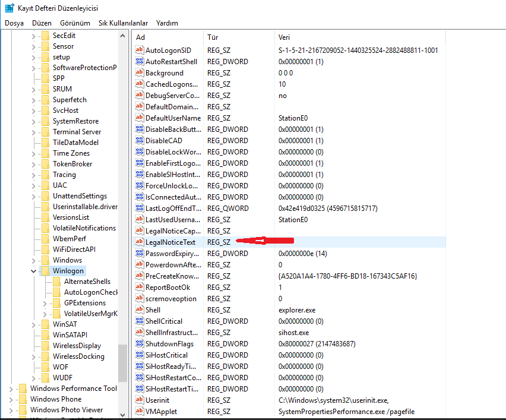Click the DWORD icon beside ForceUnlockLo...
506x420 pixels.
click(140, 185)
